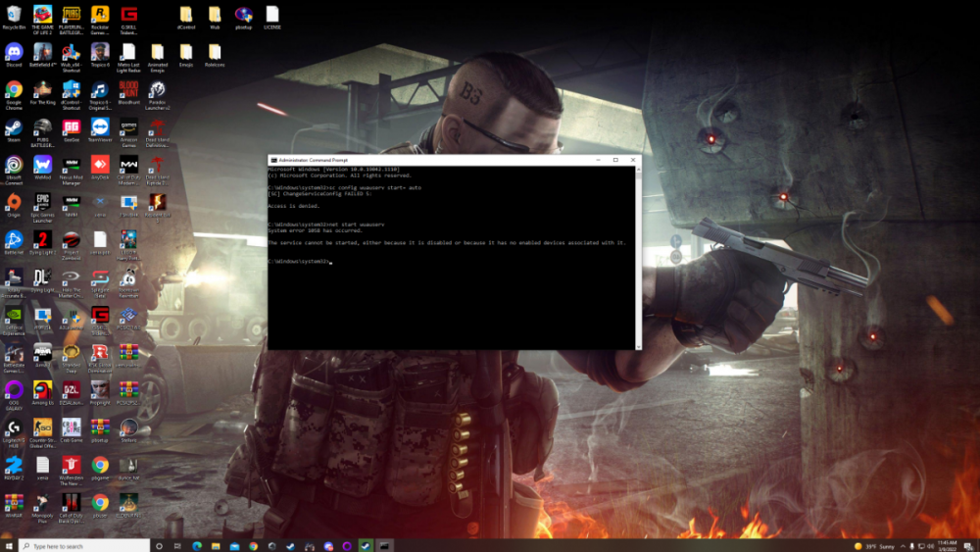Launch the Epic Games Launcher shortcut
This screenshot has width=980, height=552.
pyautogui.click(x=42, y=203)
